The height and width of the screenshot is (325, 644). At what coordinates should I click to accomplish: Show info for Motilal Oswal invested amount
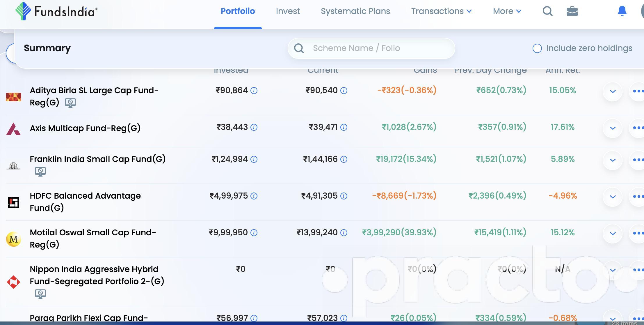pyautogui.click(x=254, y=233)
